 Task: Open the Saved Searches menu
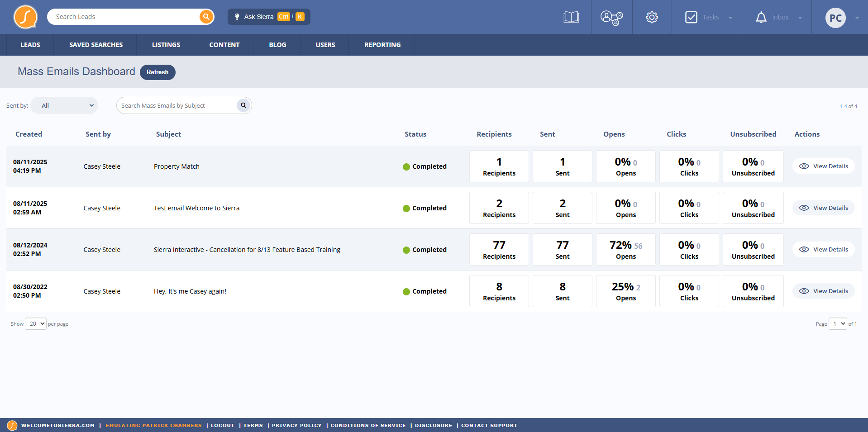click(96, 45)
